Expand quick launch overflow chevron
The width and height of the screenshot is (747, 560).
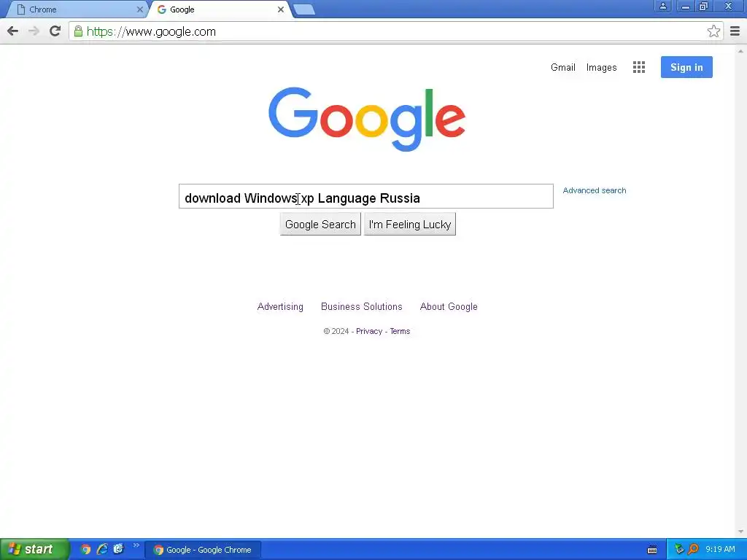tap(136, 545)
